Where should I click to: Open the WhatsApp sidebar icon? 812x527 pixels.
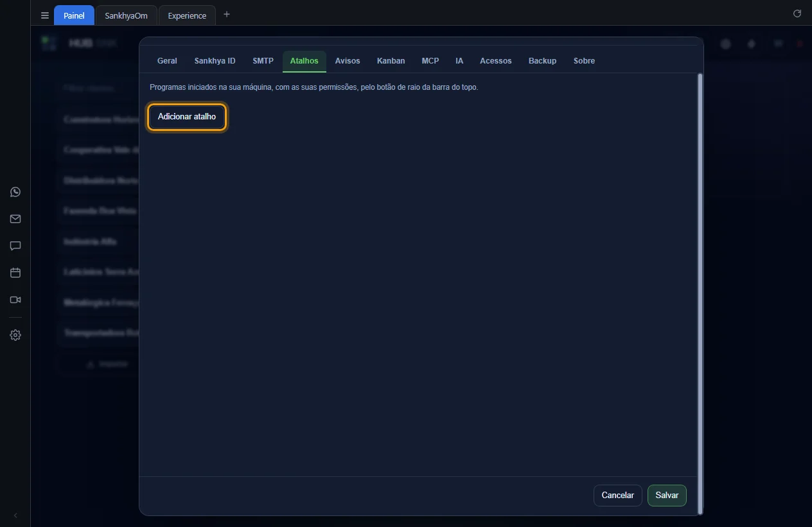coord(15,192)
